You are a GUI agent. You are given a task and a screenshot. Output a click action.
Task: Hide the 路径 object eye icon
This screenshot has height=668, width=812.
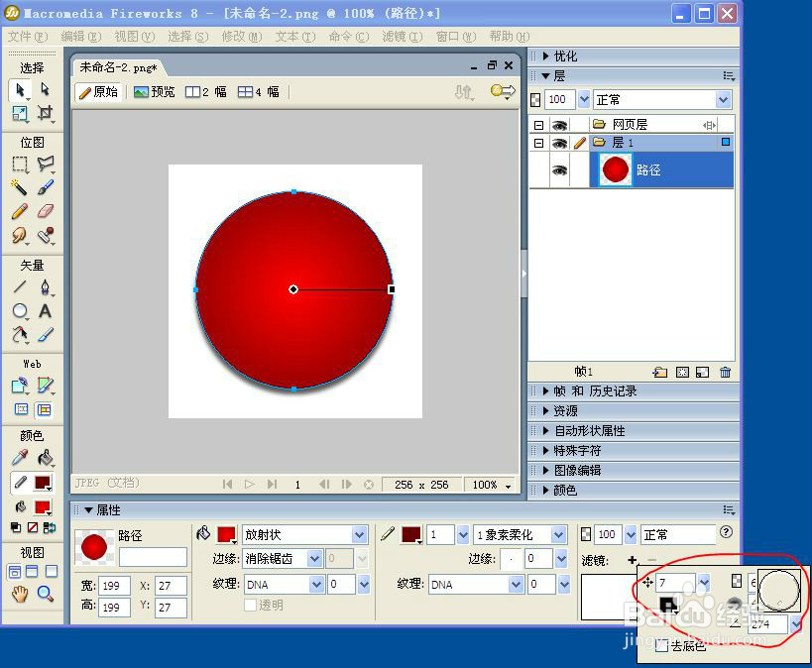559,169
